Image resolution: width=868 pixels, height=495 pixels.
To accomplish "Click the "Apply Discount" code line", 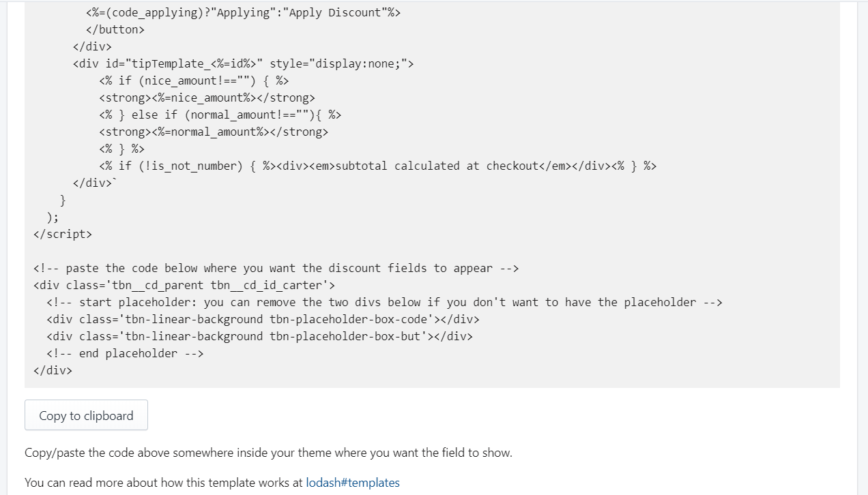I will (x=243, y=13).
